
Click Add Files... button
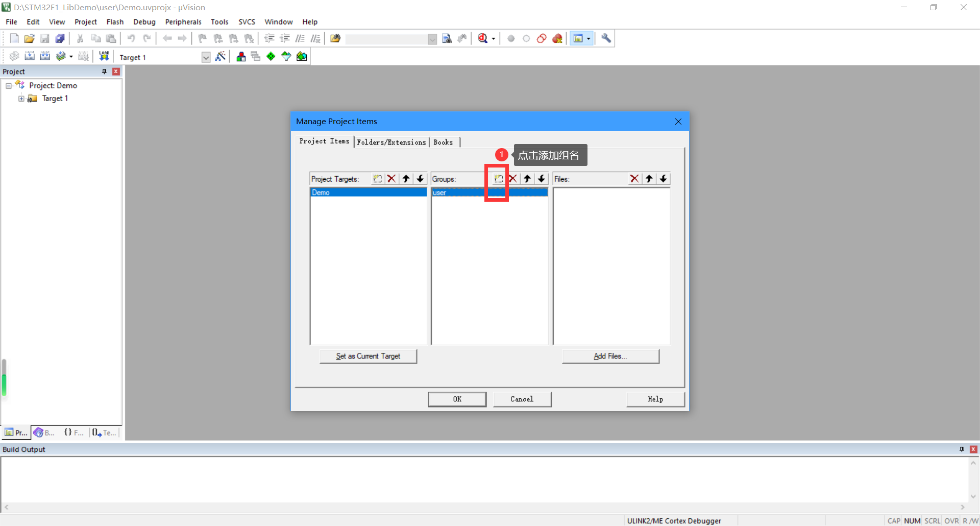click(x=610, y=356)
